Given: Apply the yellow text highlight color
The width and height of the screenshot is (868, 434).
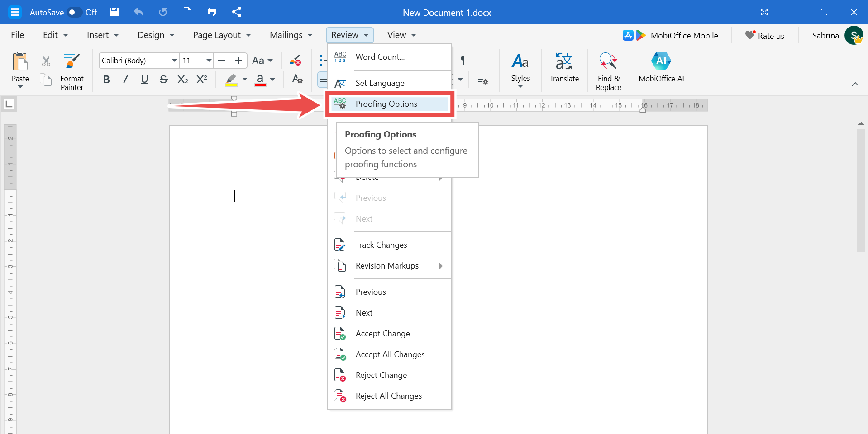Looking at the screenshot, I should (x=231, y=80).
